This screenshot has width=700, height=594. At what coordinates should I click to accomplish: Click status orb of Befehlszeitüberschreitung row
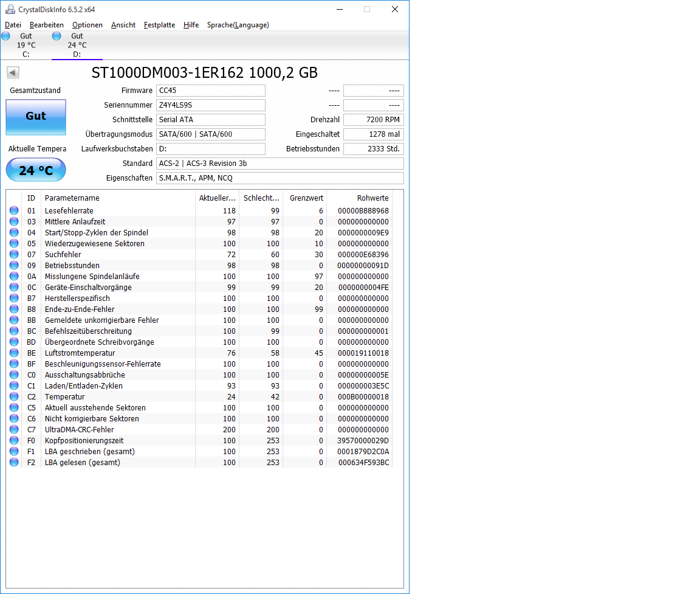(15, 331)
